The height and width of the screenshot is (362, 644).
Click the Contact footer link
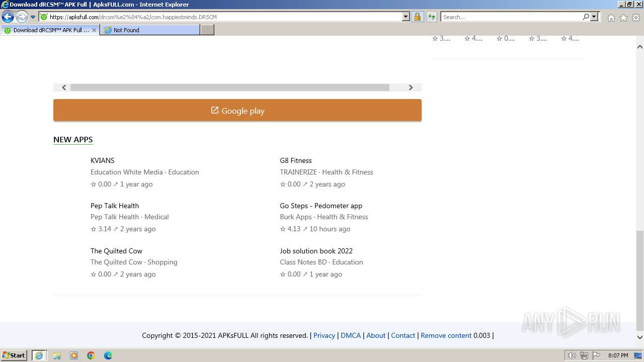[x=403, y=335]
